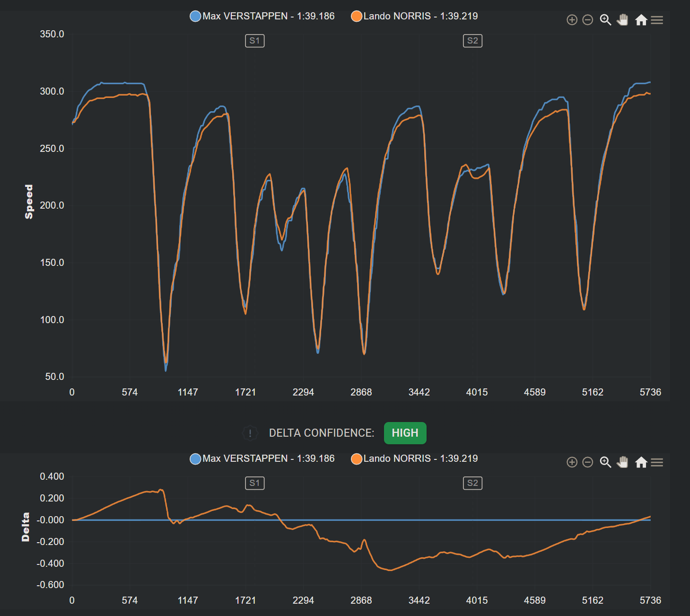Click the 1147 distance label under speed chart
Image resolution: width=690 pixels, height=616 pixels.
(188, 392)
